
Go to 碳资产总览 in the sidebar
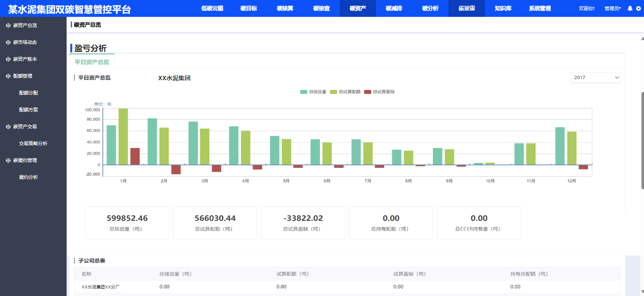(x=33, y=25)
